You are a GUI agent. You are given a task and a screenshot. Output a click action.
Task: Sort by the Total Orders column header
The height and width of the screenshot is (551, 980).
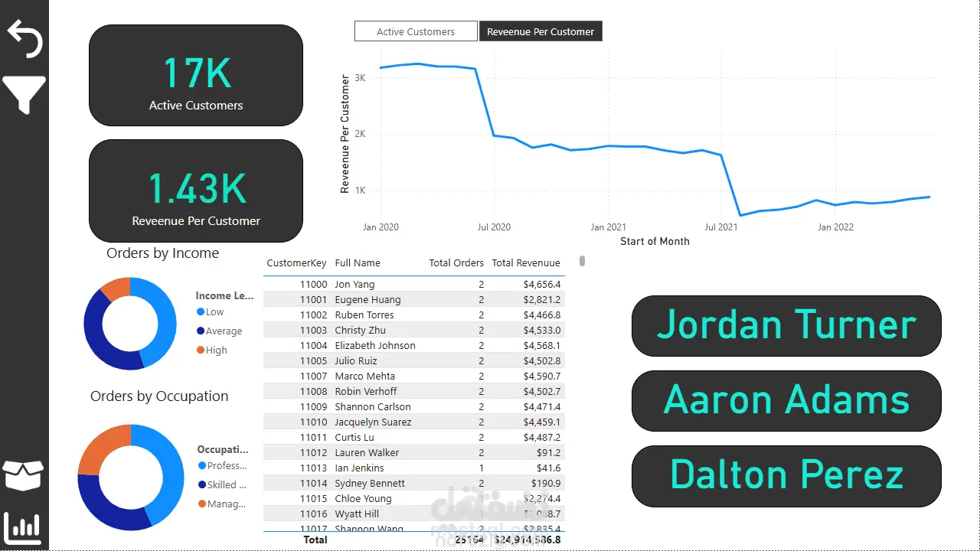pyautogui.click(x=456, y=262)
